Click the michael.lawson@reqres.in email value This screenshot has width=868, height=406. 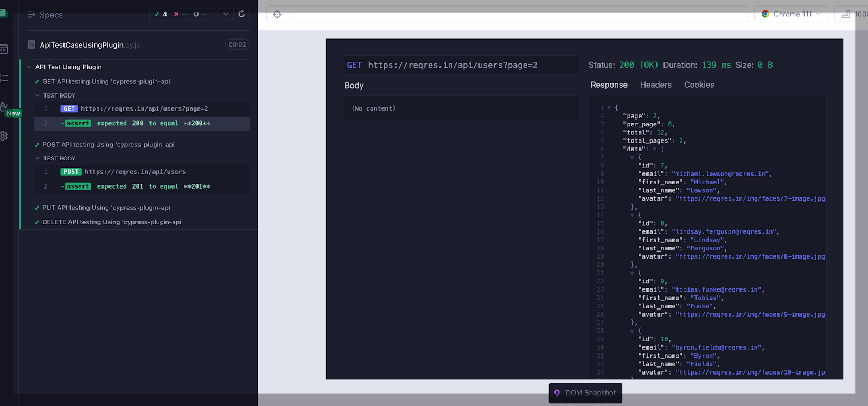720,174
